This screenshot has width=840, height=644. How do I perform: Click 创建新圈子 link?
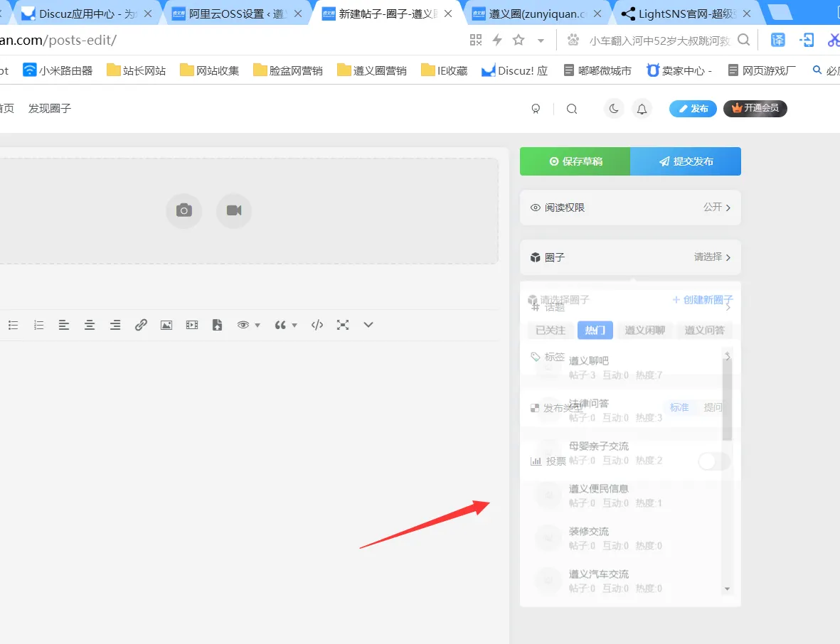(703, 300)
